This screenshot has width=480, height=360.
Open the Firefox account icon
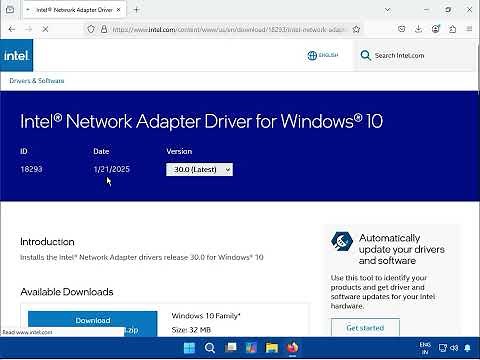click(x=436, y=29)
